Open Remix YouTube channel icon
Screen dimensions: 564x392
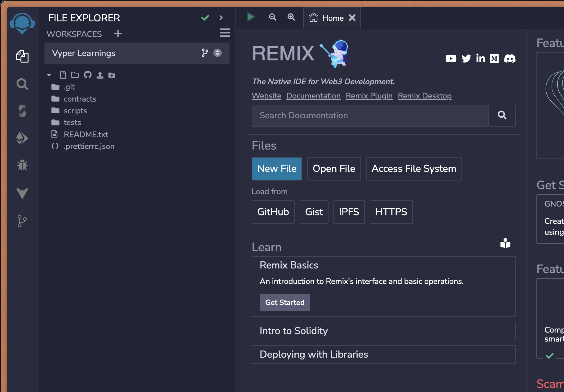(x=451, y=59)
